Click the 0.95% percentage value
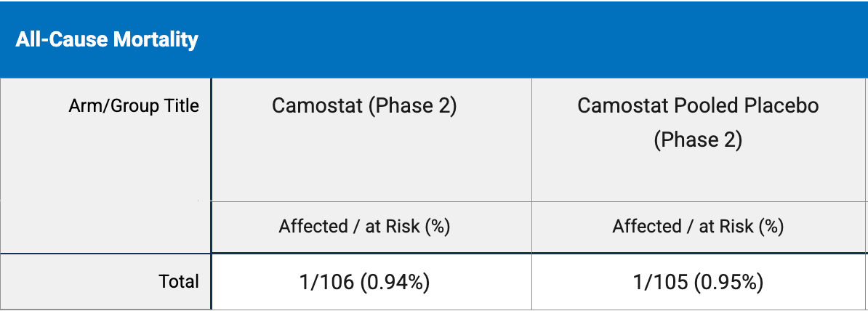 [731, 281]
